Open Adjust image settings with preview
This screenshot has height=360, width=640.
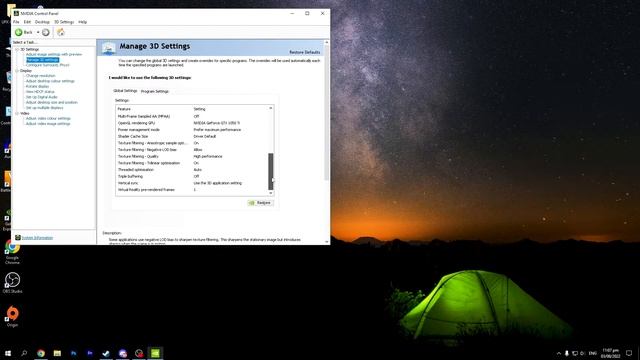click(x=54, y=54)
